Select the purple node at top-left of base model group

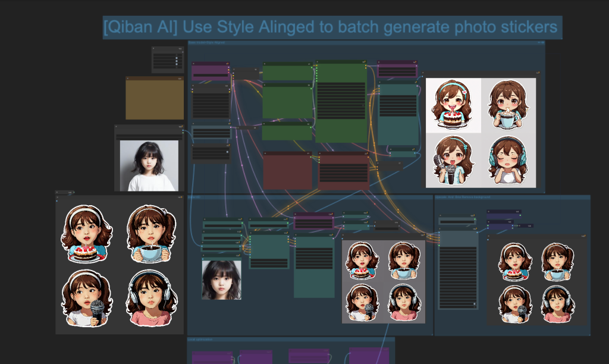click(x=211, y=71)
